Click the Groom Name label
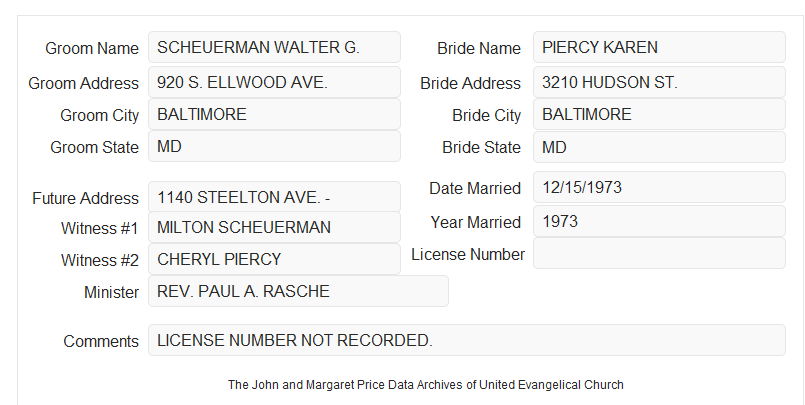This screenshot has height=405, width=805. pos(92,48)
